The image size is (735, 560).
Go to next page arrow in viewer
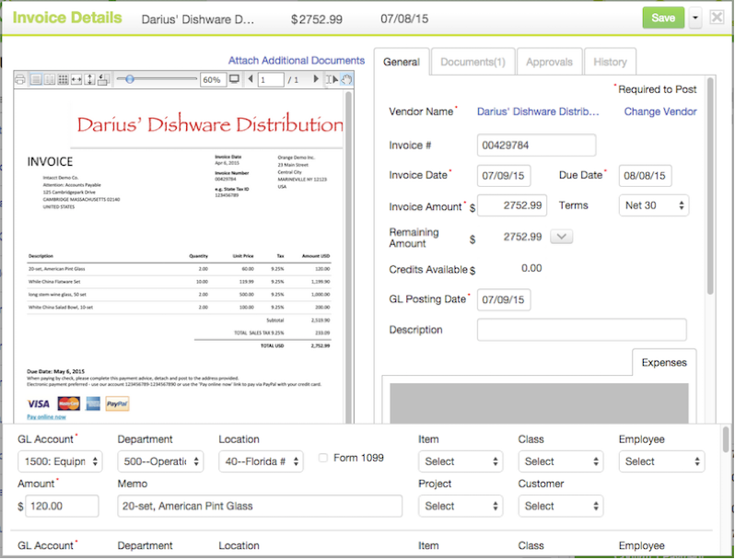(x=316, y=80)
